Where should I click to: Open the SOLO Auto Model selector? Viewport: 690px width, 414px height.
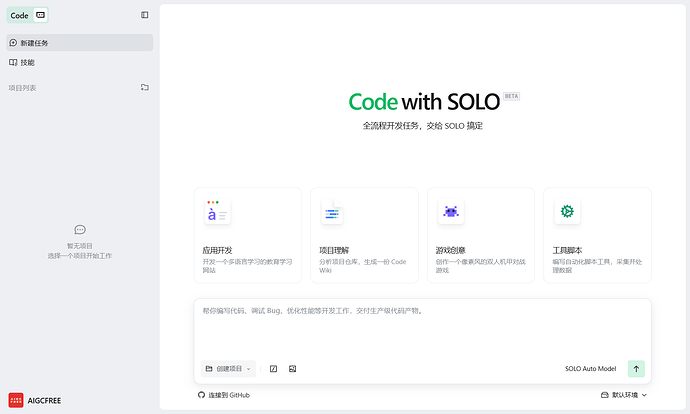(591, 369)
